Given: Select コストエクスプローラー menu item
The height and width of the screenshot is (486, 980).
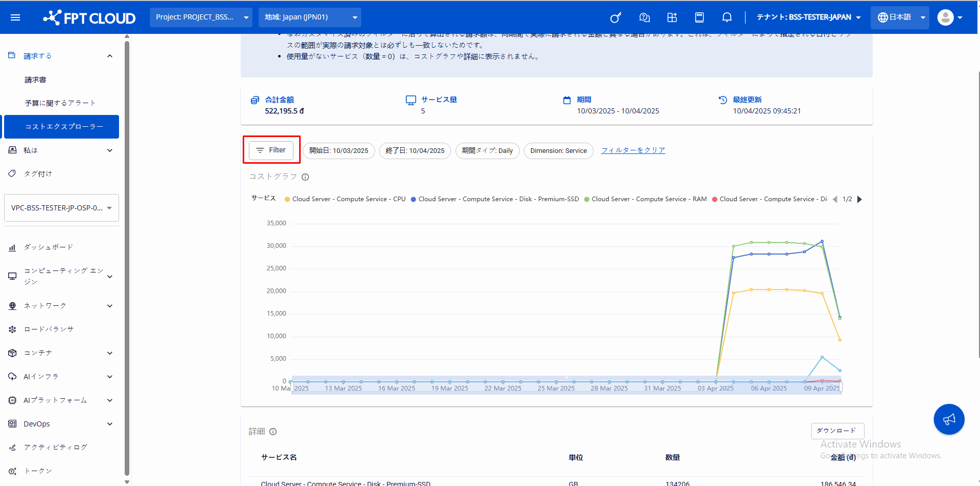Looking at the screenshot, I should click(62, 127).
